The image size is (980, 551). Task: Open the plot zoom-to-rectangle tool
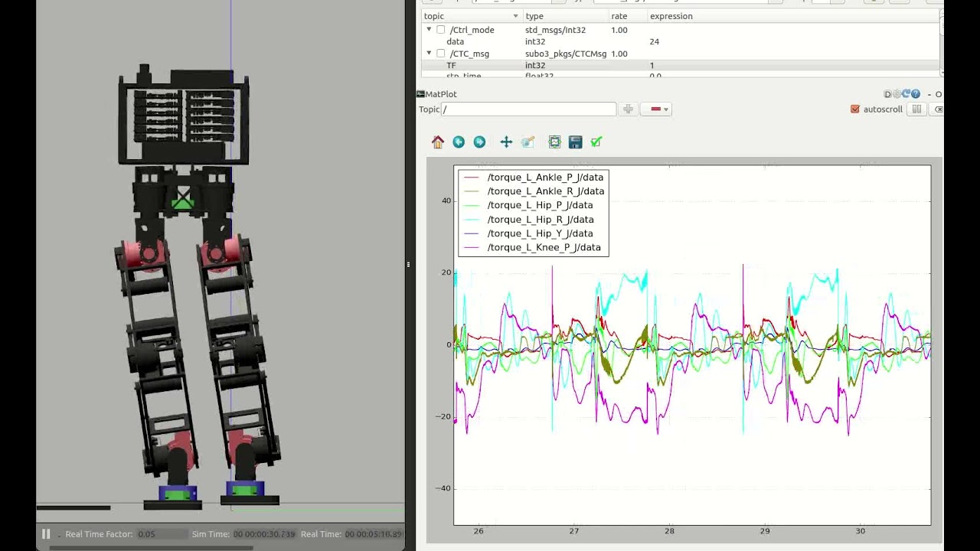pyautogui.click(x=528, y=142)
